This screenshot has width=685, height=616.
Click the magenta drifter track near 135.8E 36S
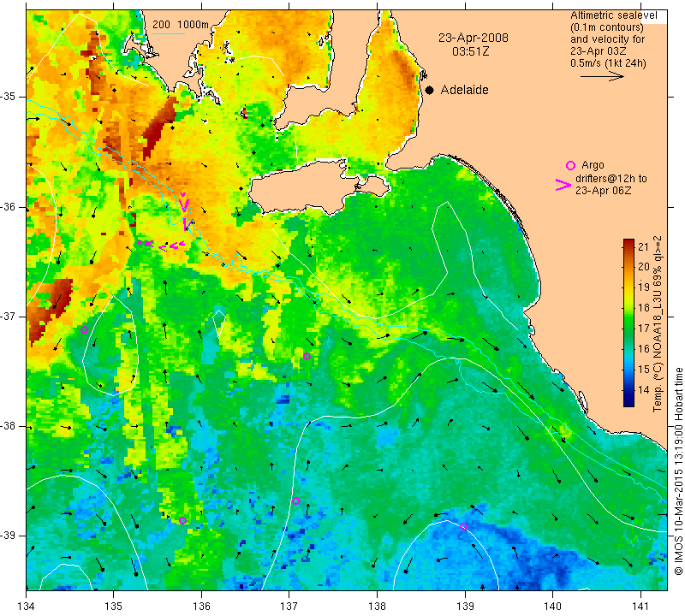click(x=185, y=211)
